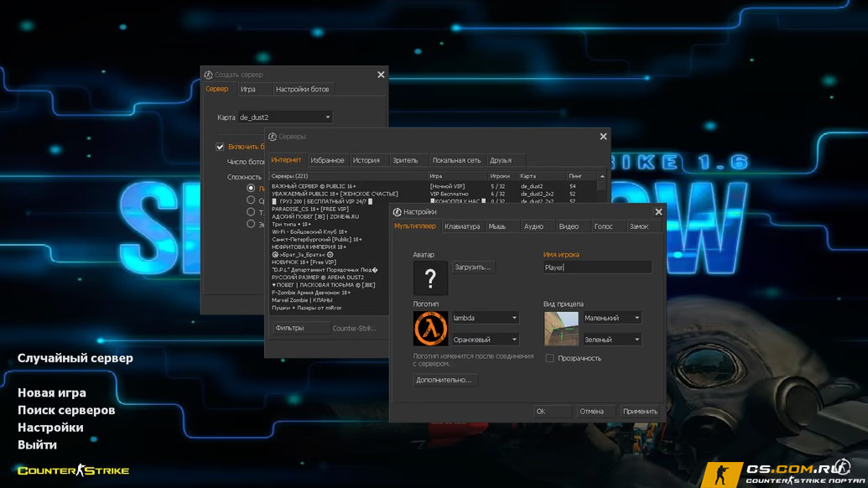Sort the server list by Пинг column
Image resolution: width=868 pixels, height=488 pixels.
582,176
